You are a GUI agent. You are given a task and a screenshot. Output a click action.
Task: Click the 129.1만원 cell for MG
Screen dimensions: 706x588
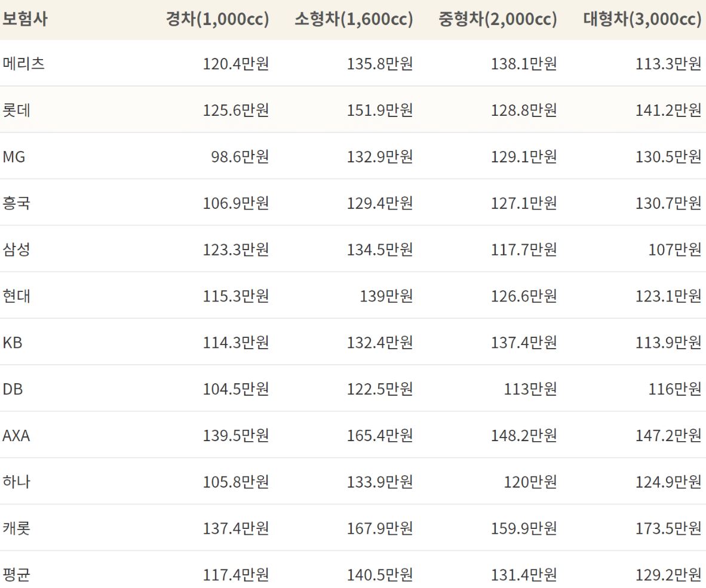pos(524,156)
